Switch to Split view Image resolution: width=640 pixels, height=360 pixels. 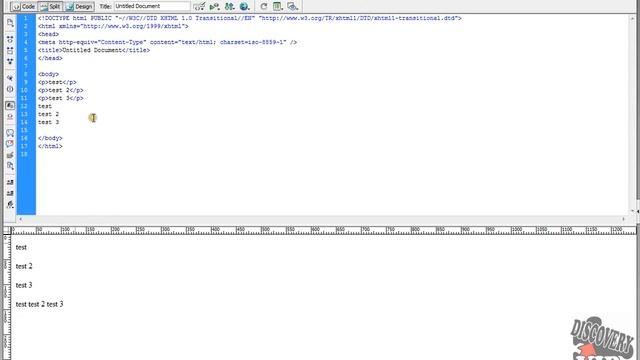(51, 6)
